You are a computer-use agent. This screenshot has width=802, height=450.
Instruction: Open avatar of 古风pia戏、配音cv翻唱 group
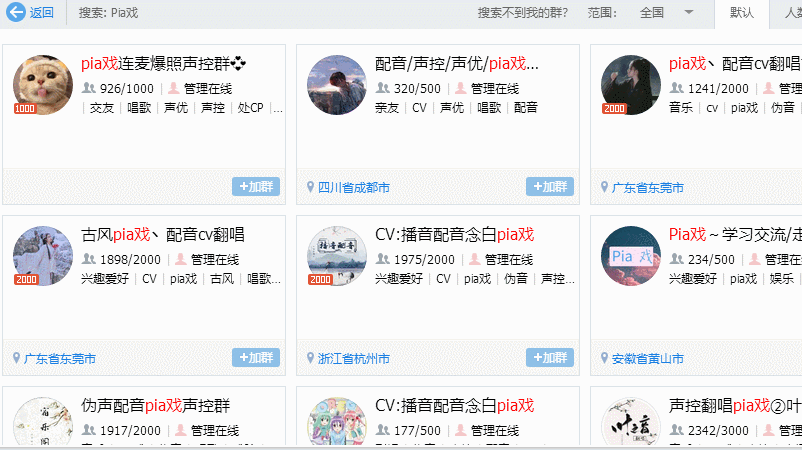(x=43, y=256)
